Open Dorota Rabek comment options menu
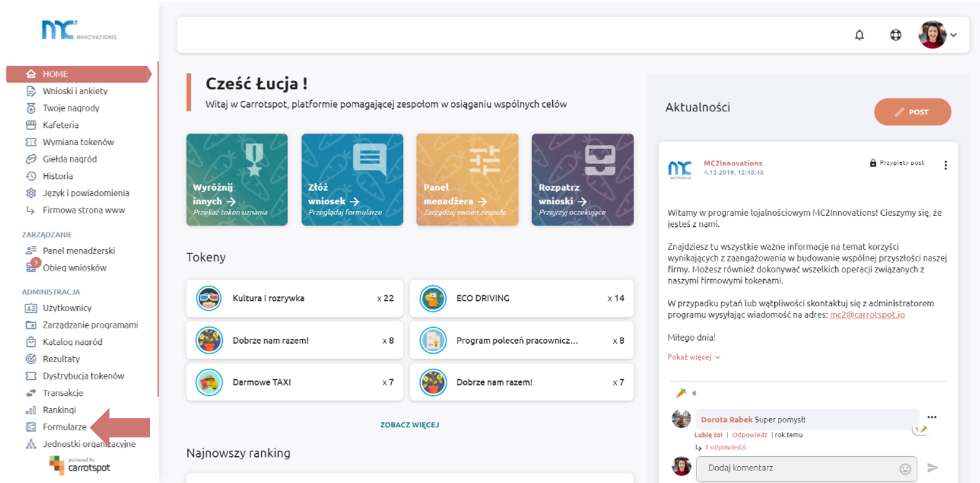The image size is (980, 483). point(931,417)
